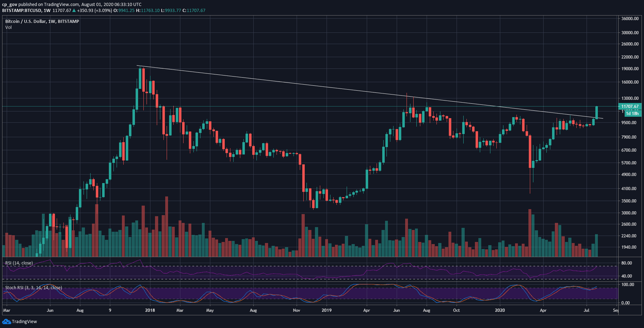Click the 13000.00 price axis label
Screen dimensions: 644x328
coord(630,98)
